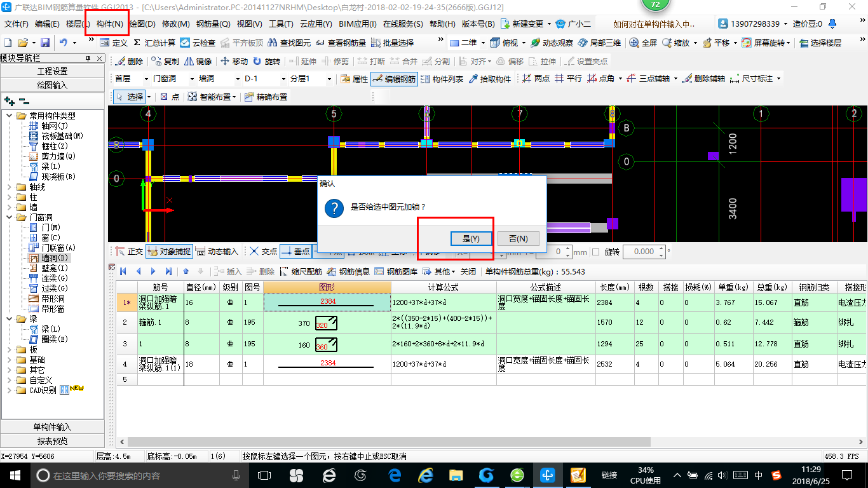The width and height of the screenshot is (868, 488).
Task: Select 剪力墙(Q) in component tree
Action: [x=51, y=156]
